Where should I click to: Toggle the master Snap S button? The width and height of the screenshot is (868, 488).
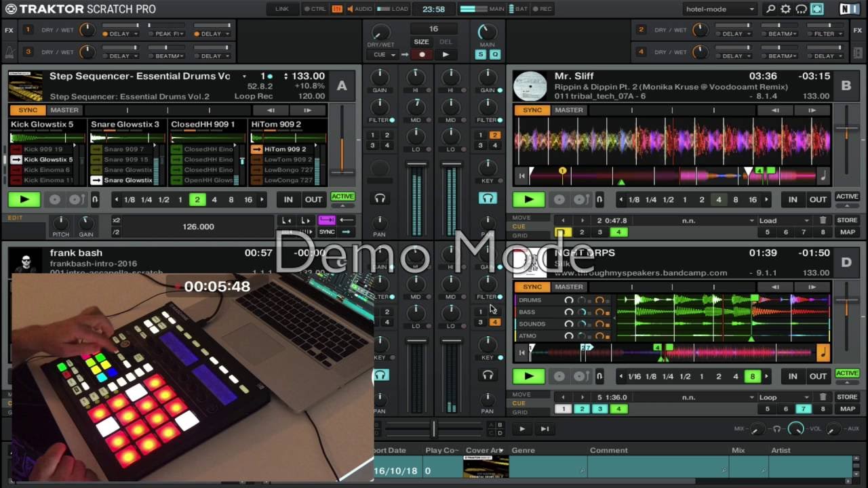481,54
